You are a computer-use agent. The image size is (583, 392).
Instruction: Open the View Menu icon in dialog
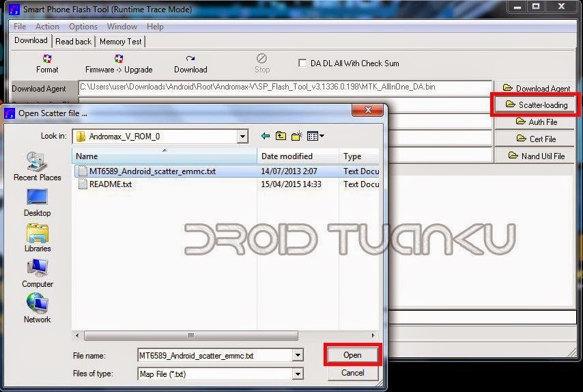[315, 136]
